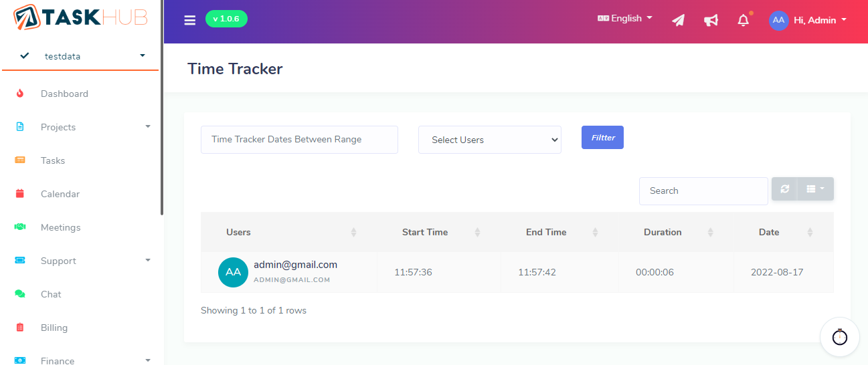This screenshot has width=868, height=365.
Task: Open the announcements megaphone icon
Action: pyautogui.click(x=711, y=20)
